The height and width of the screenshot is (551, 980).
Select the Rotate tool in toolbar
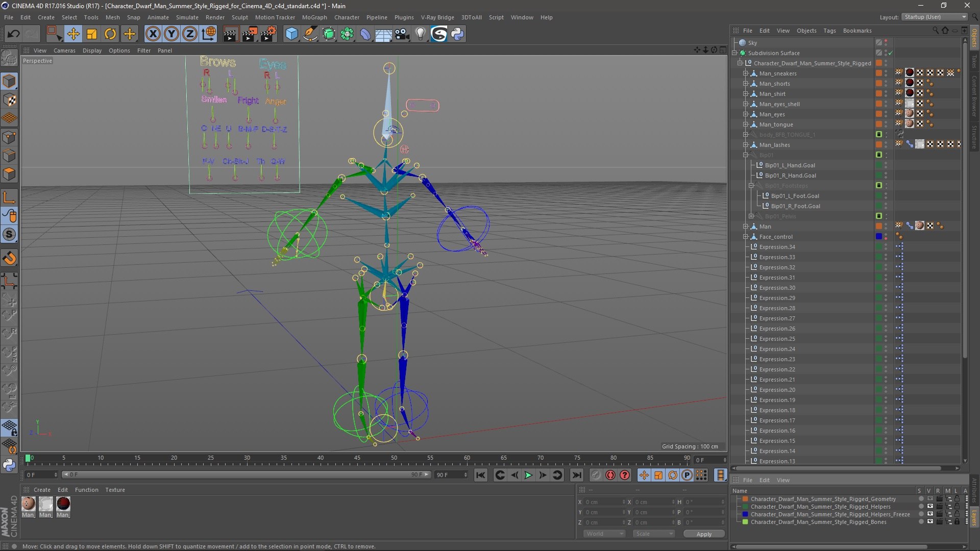tap(110, 34)
